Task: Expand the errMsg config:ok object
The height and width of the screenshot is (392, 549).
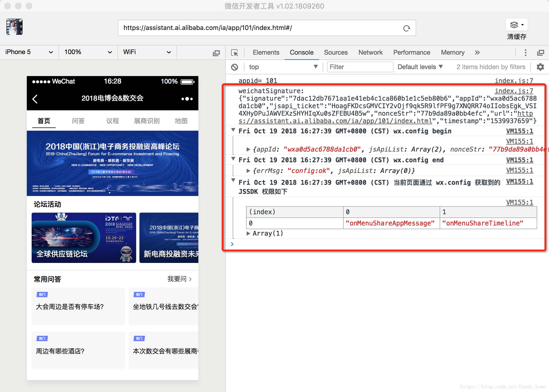Action: (248, 171)
